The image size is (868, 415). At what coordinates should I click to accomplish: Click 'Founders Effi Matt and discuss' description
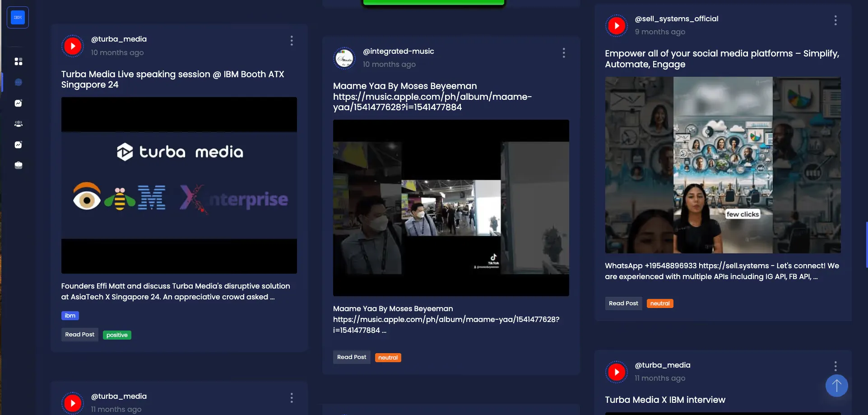tap(176, 292)
